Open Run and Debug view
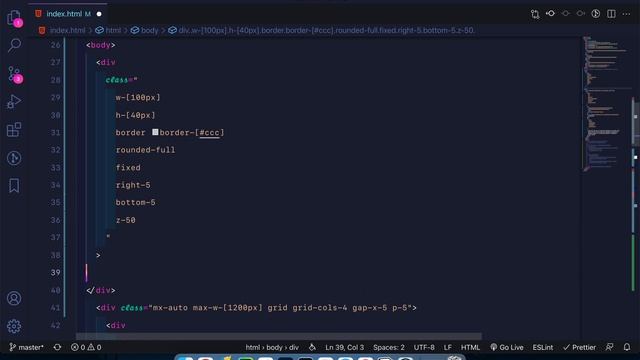The height and width of the screenshot is (360, 640). (x=14, y=102)
